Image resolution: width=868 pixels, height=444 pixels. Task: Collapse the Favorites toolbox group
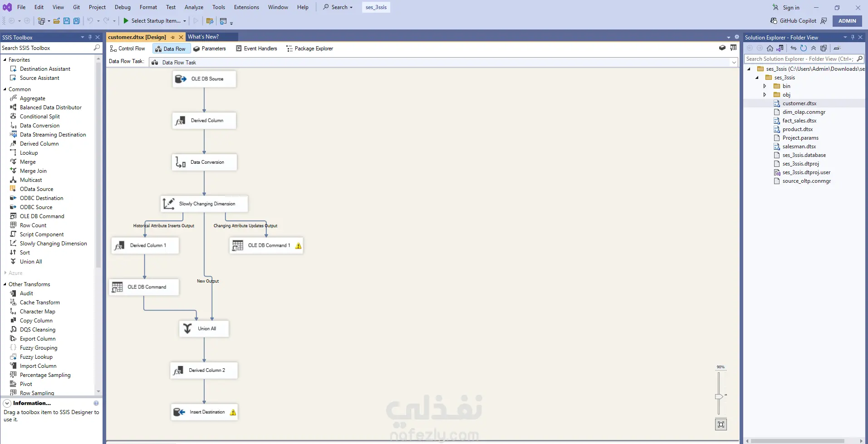click(x=5, y=60)
